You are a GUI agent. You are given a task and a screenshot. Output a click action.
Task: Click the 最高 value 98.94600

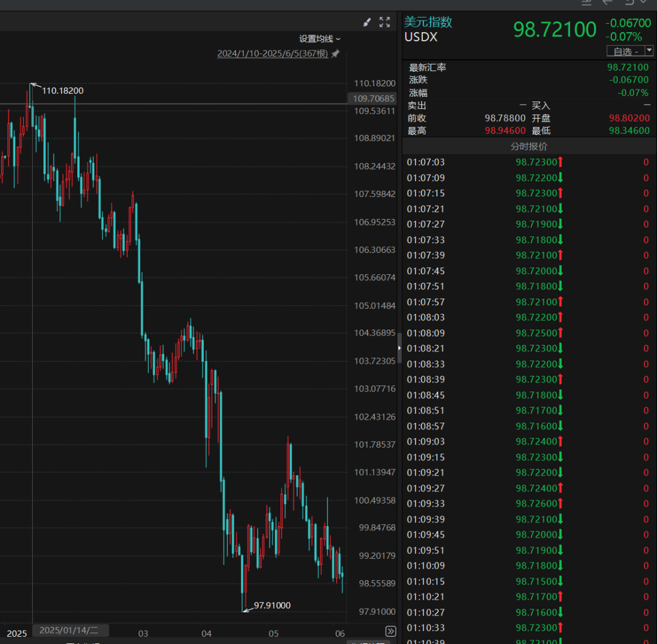pos(505,131)
